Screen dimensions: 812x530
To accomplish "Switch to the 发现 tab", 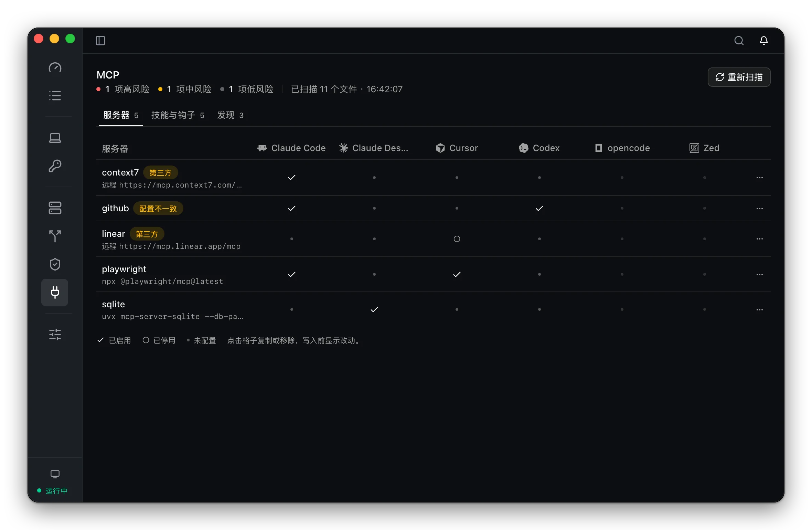I will click(x=230, y=115).
